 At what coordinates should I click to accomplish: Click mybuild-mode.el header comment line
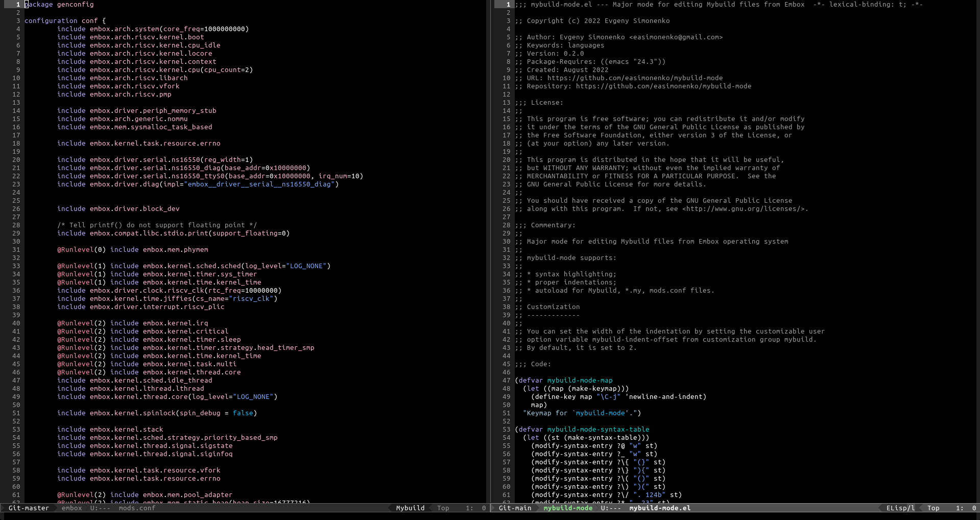(x=719, y=5)
